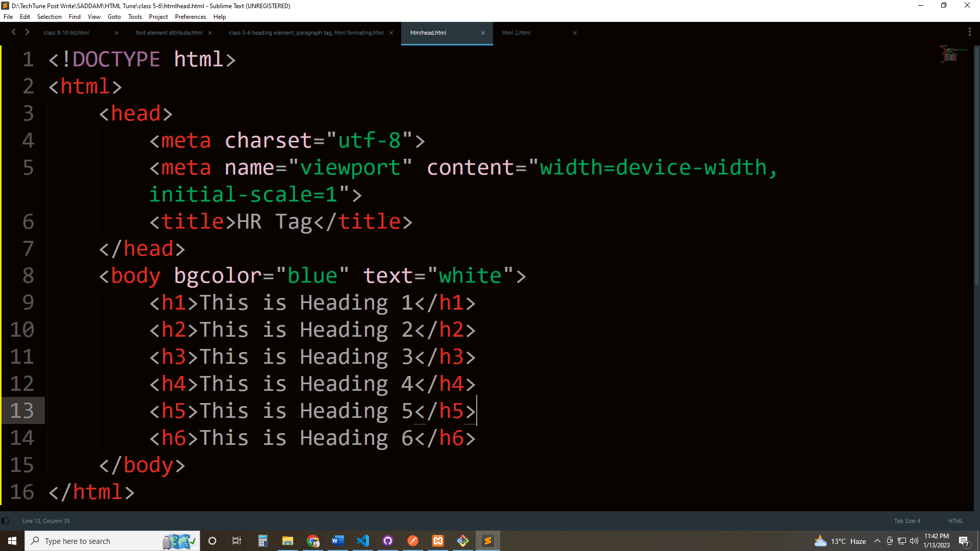This screenshot has width=980, height=551.
Task: Open the tab list menu at top right
Action: [969, 32]
